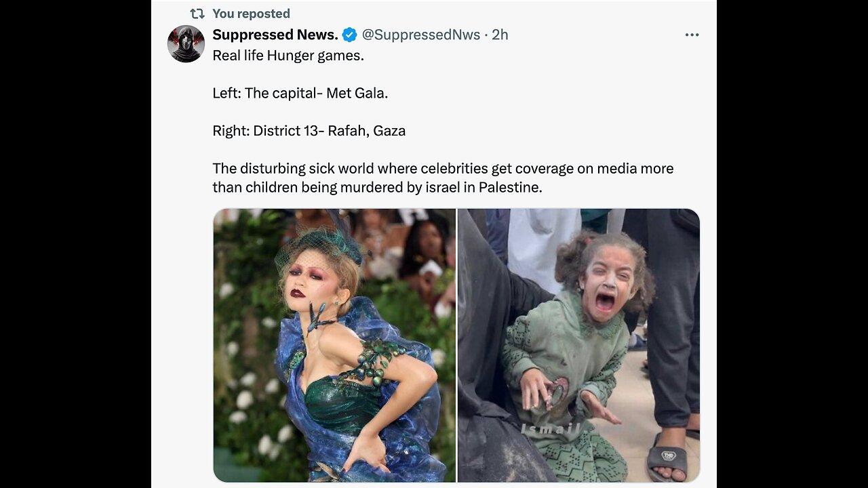Screen dimensions: 868x488
Task: Click the "Right: District 13- Rafah, Gaza" line
Action: [309, 131]
